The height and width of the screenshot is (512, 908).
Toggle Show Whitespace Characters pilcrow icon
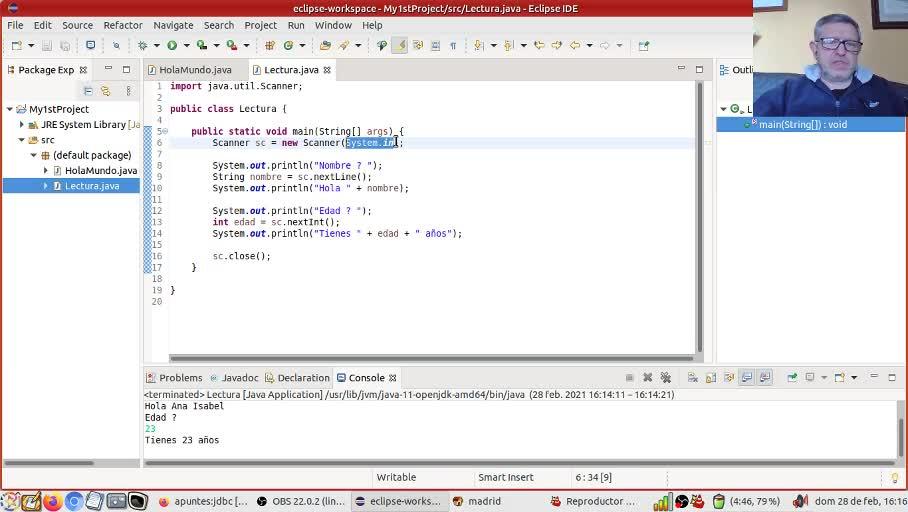coord(452,45)
